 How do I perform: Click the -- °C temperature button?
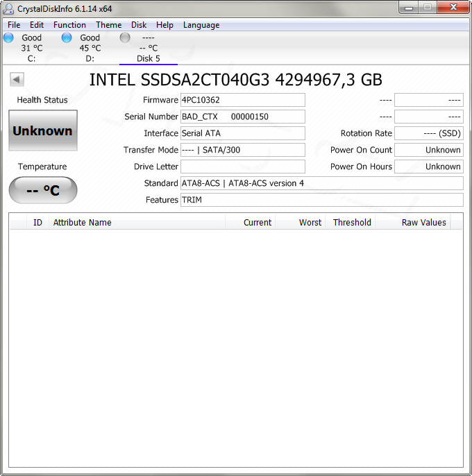coord(43,190)
